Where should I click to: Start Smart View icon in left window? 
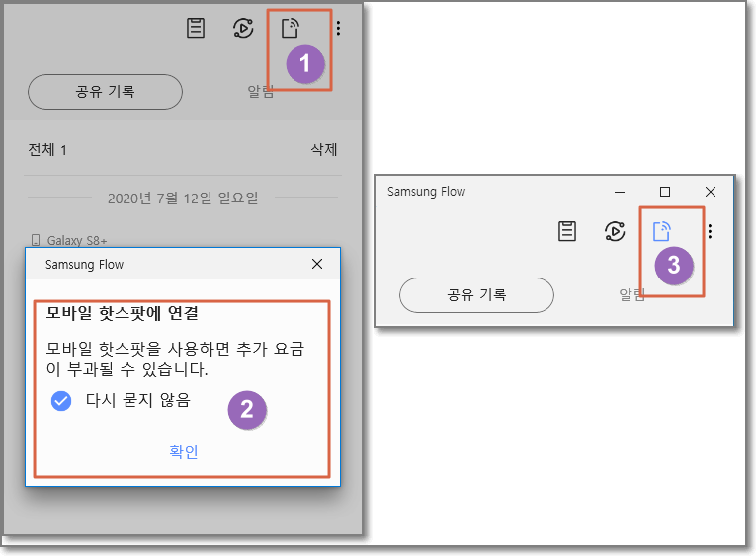pos(243,28)
